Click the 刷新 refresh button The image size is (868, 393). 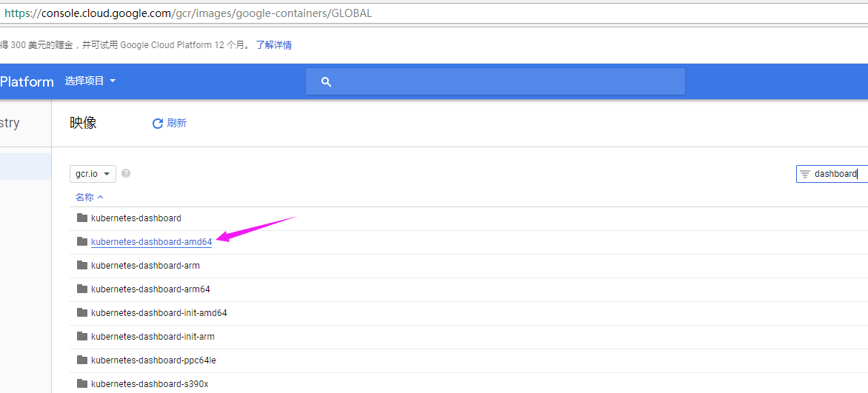tap(170, 124)
